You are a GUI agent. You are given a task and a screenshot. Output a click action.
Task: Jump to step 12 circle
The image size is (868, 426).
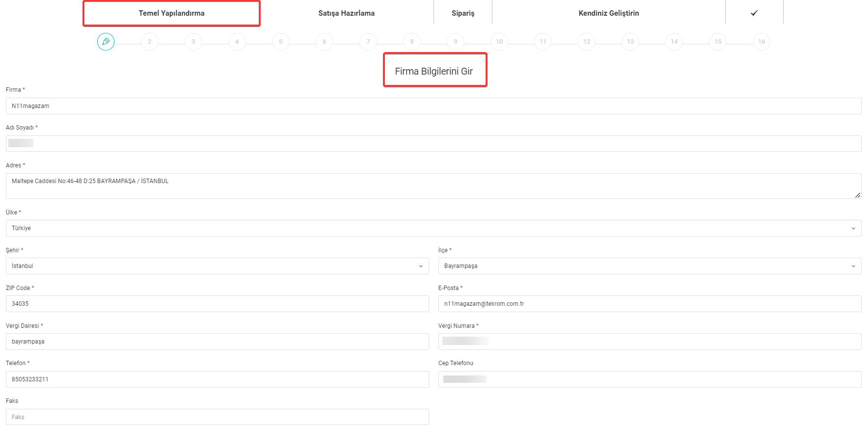click(587, 42)
